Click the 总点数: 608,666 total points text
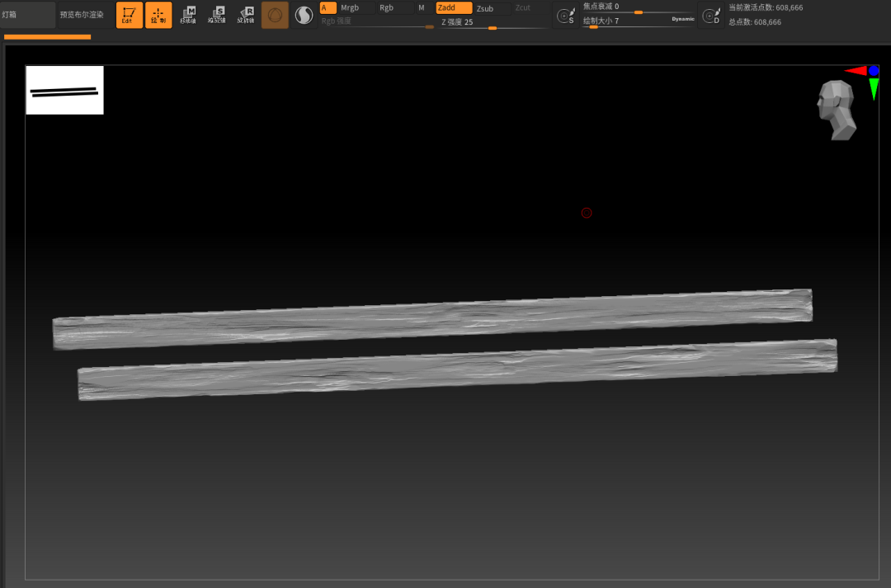This screenshot has width=891, height=588. (755, 22)
